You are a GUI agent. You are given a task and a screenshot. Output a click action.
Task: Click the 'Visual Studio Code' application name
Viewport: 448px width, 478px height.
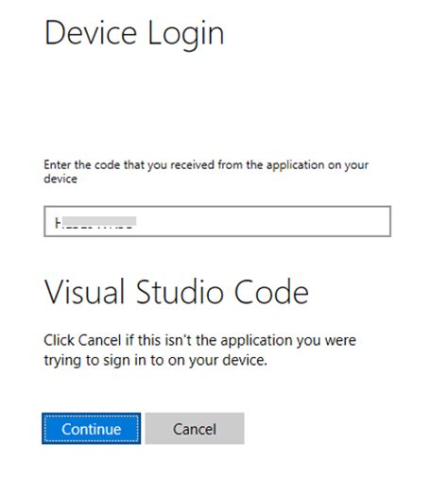[177, 292]
